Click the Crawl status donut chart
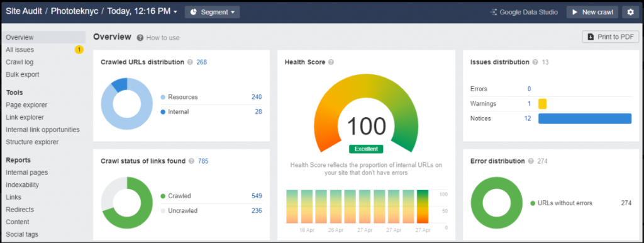This screenshot has height=243, width=644. (127, 203)
